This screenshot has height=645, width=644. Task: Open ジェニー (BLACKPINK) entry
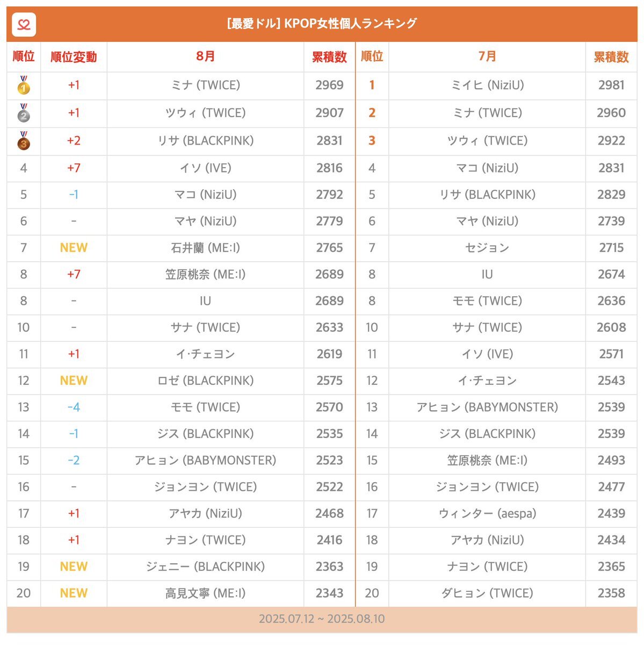pos(205,567)
